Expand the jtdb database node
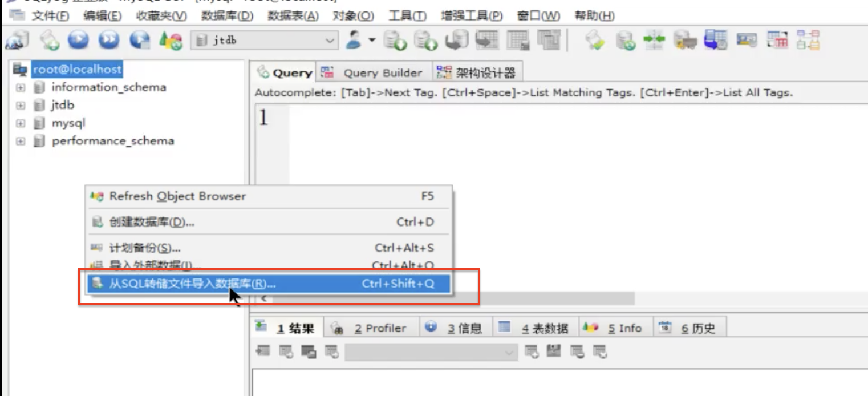The height and width of the screenshot is (396, 868). [21, 106]
